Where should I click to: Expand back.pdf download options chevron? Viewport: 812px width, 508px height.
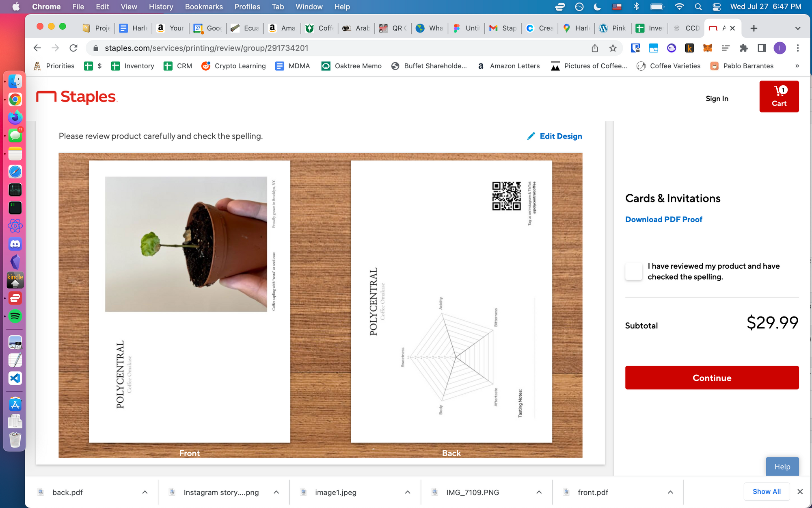[x=145, y=492]
